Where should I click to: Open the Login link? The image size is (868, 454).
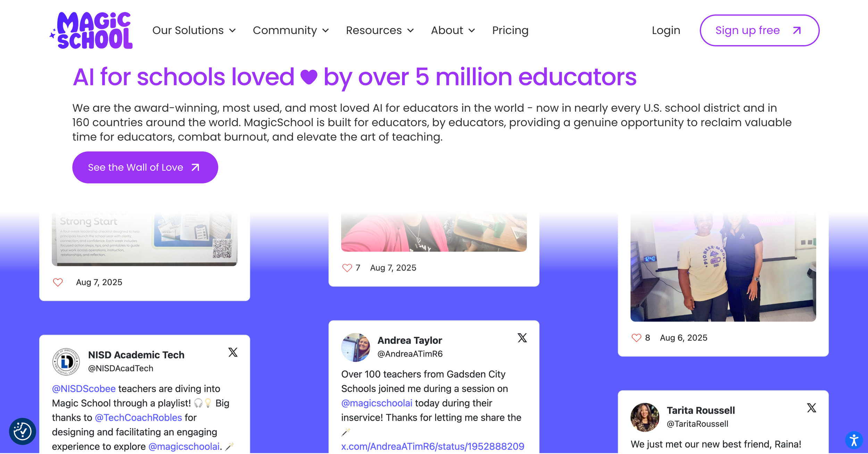(666, 31)
